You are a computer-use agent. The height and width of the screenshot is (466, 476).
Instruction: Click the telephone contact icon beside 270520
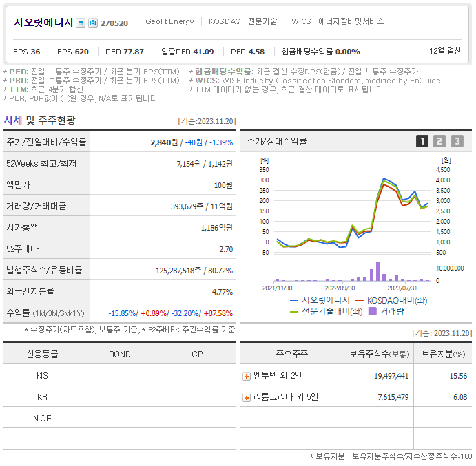coord(93,23)
